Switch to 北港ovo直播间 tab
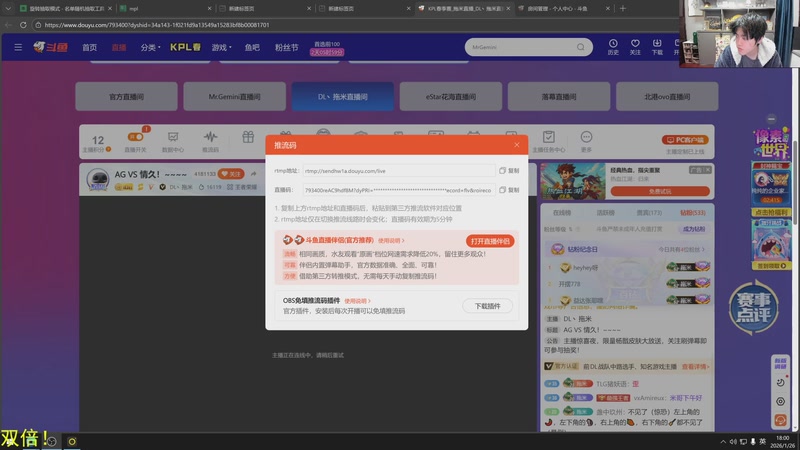Viewport: 800px width, 450px height. [x=667, y=96]
